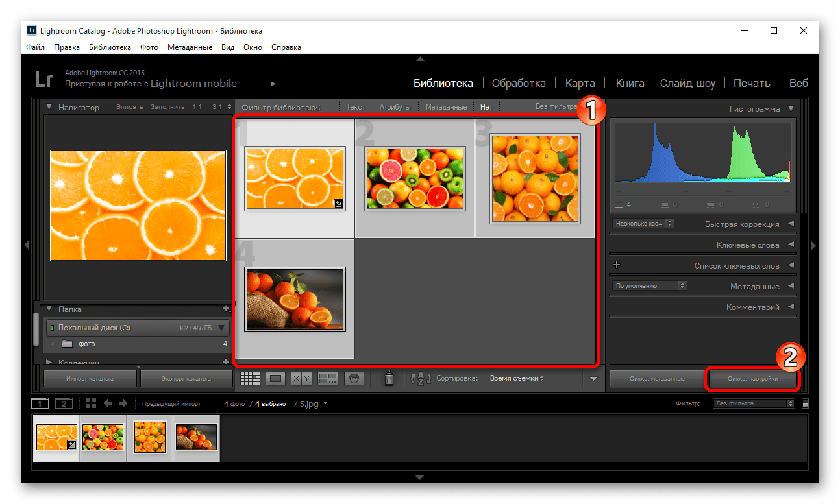Open the sort order dropdown "Время съёмки"
Screen dimensions: 840x504
click(517, 378)
